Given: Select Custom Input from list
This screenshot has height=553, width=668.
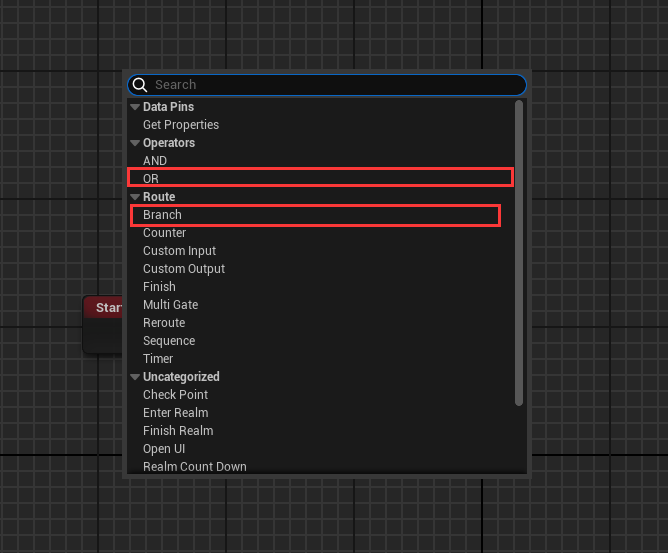Looking at the screenshot, I should (x=179, y=251).
